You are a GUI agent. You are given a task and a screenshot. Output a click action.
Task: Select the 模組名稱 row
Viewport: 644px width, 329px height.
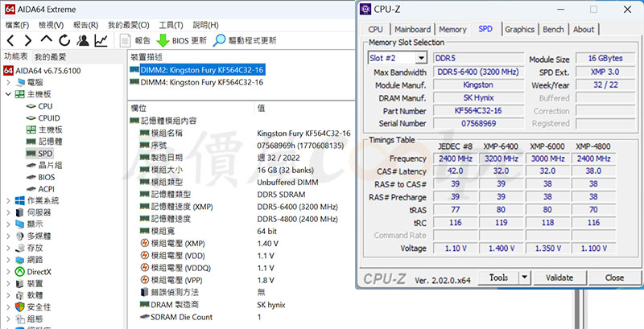pos(242,134)
